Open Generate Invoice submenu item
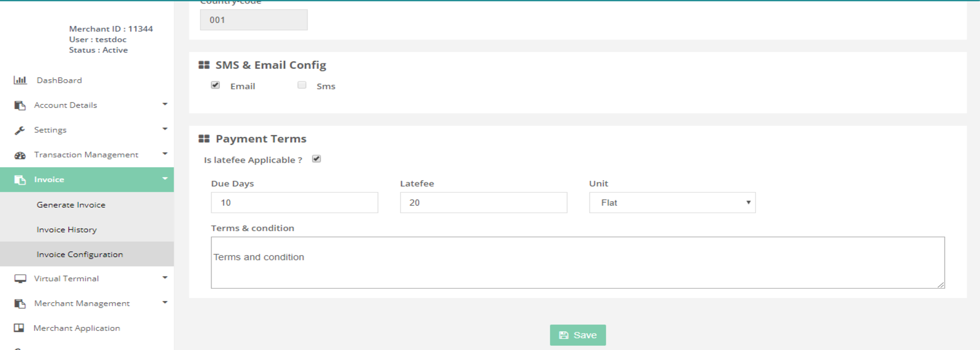Viewport: 980px width, 350px height. click(71, 205)
